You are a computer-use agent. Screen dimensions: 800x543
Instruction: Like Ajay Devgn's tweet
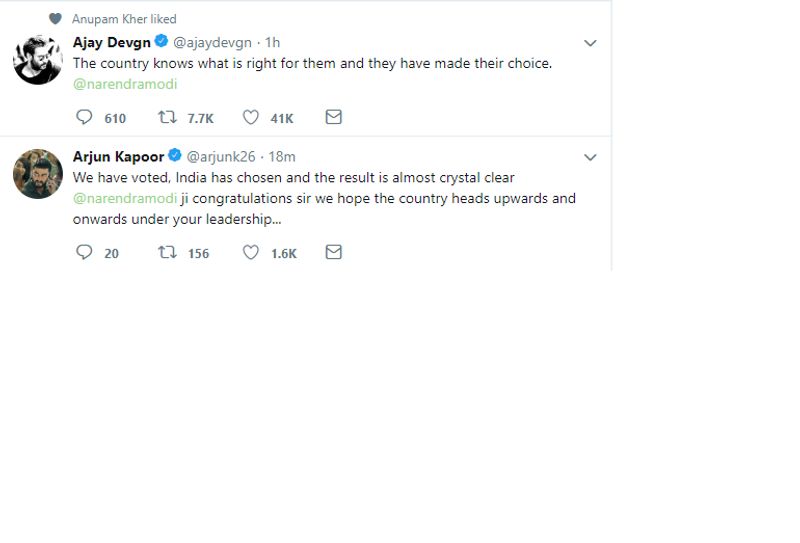[251, 117]
